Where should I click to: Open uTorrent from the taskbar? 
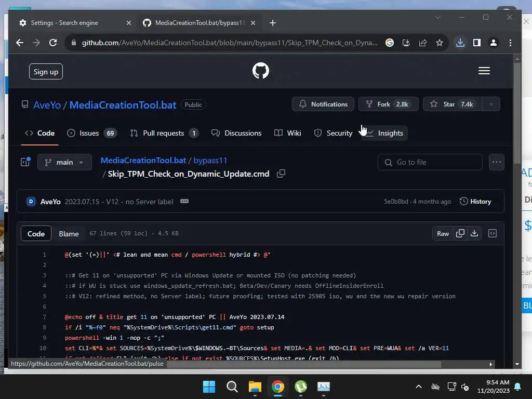point(301,387)
